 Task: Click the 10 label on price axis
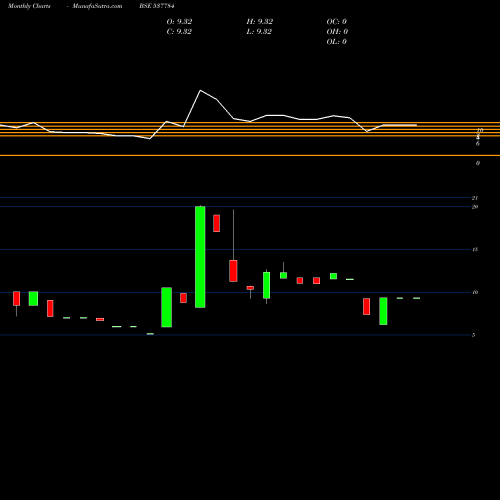click(475, 292)
